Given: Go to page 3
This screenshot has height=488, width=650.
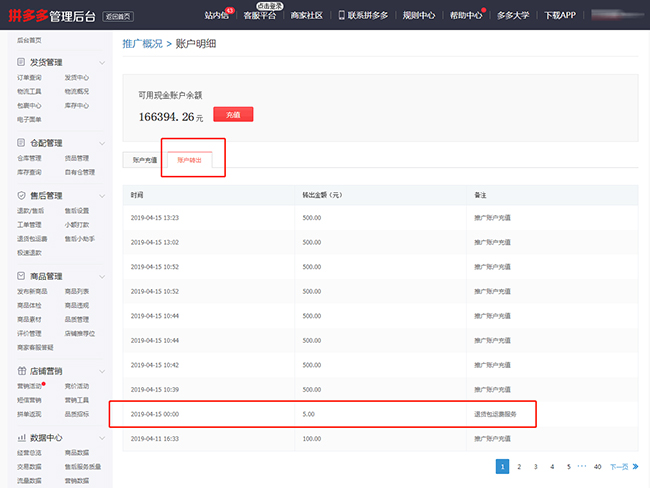Looking at the screenshot, I should (x=536, y=467).
